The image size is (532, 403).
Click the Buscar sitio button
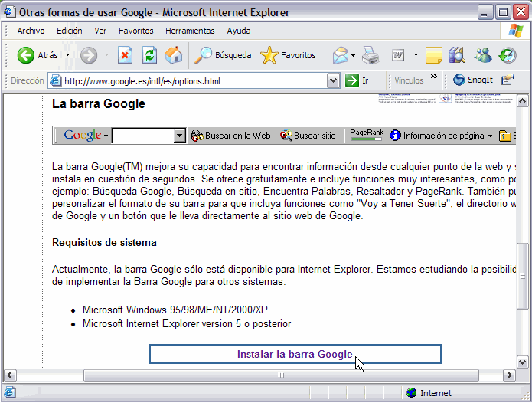click(308, 136)
